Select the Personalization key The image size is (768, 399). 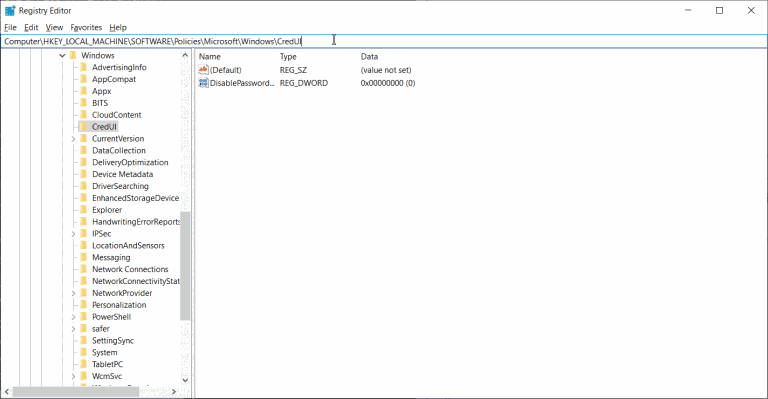point(119,305)
